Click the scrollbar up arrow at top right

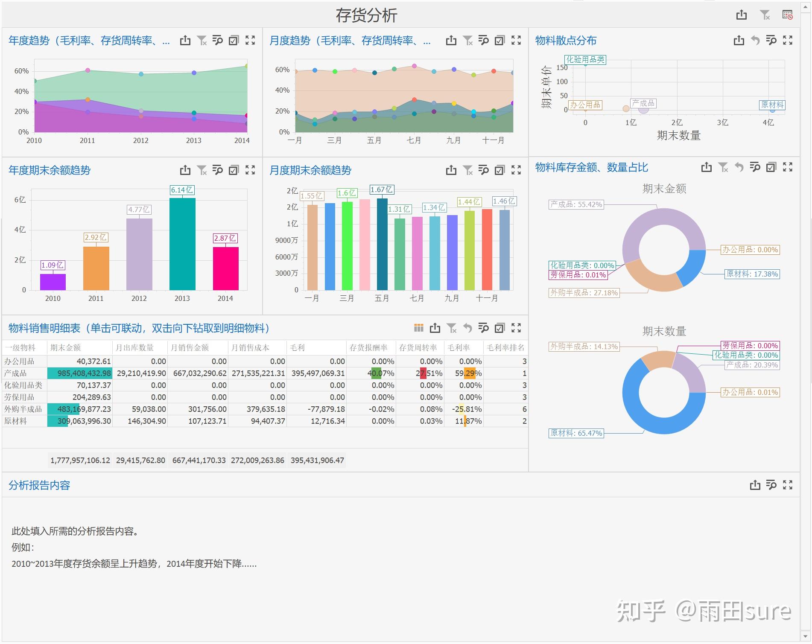[x=806, y=7]
